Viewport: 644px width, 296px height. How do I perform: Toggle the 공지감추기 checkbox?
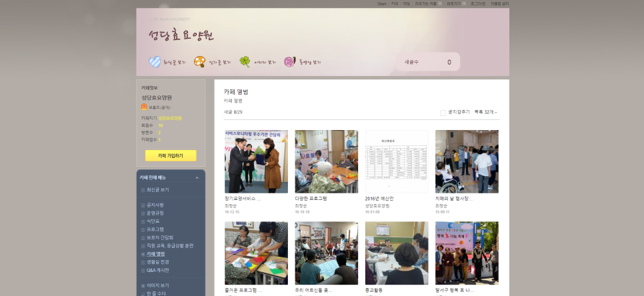[x=443, y=113]
